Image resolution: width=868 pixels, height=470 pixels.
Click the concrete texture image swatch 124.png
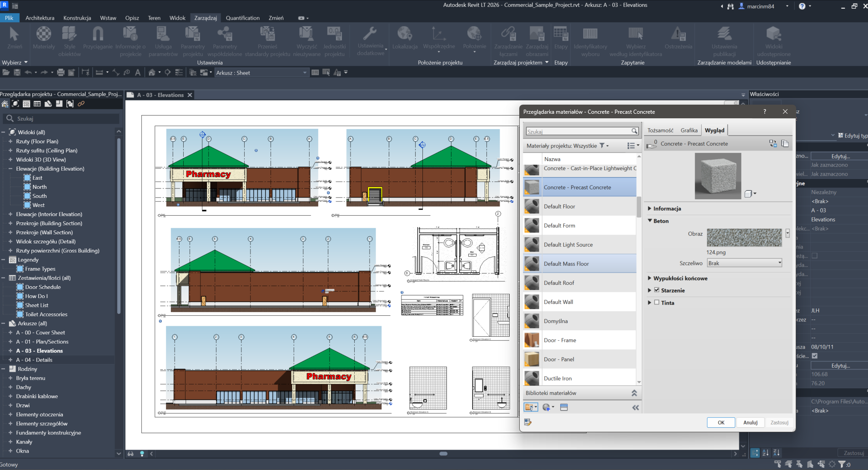(x=744, y=238)
